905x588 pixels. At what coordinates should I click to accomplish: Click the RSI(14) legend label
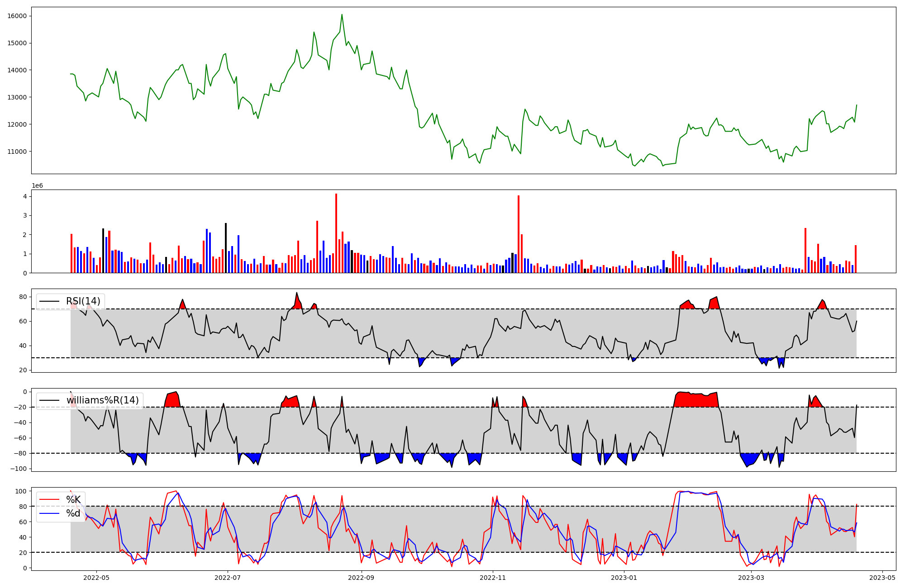pos(83,301)
